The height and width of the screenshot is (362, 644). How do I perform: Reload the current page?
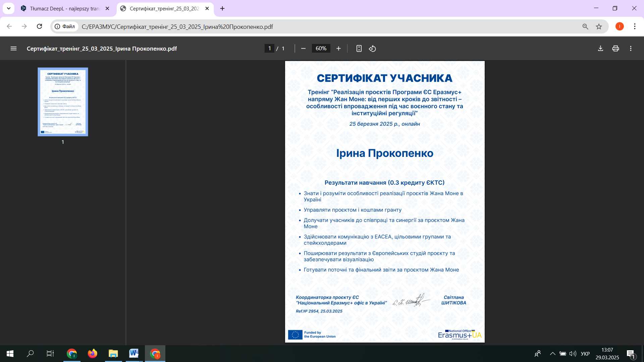pyautogui.click(x=39, y=26)
